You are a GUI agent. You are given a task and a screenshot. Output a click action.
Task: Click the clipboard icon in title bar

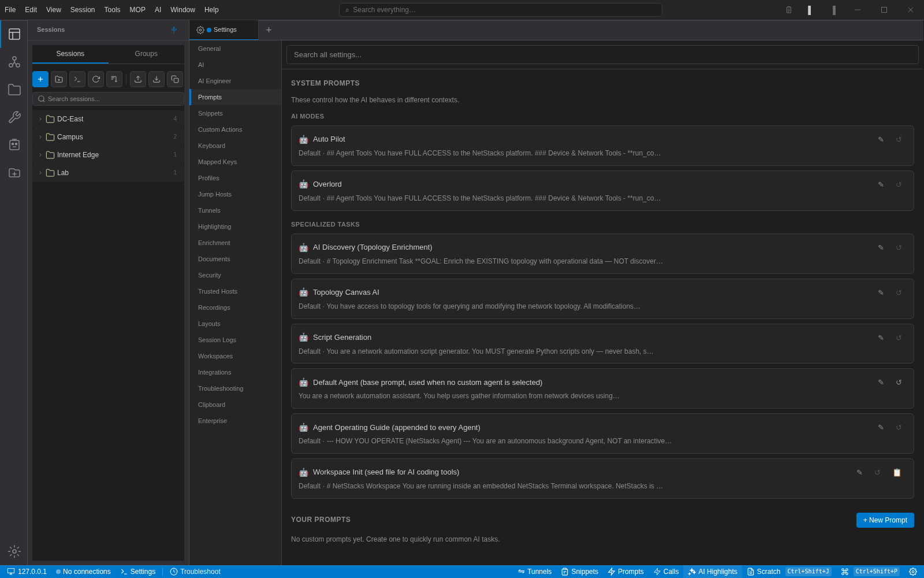789,10
